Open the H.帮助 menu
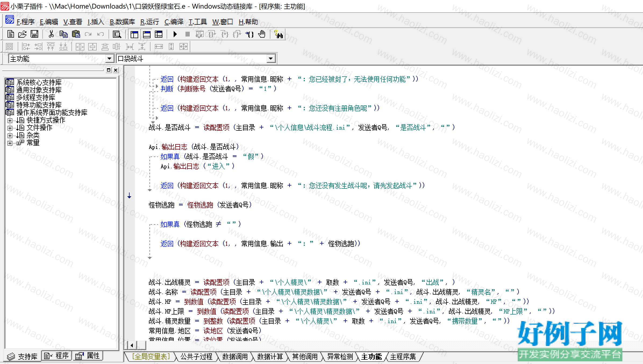Image resolution: width=643 pixels, height=364 pixels. [x=248, y=22]
